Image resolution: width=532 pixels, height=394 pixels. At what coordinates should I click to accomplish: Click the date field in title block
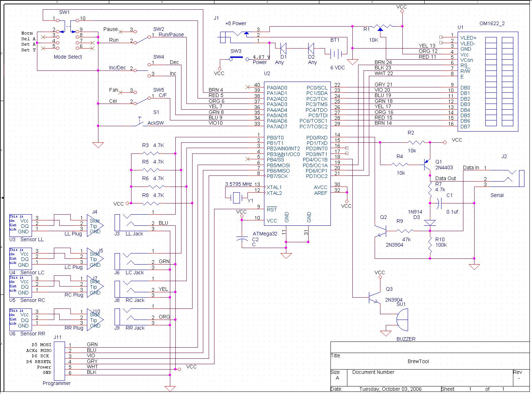(x=390, y=389)
